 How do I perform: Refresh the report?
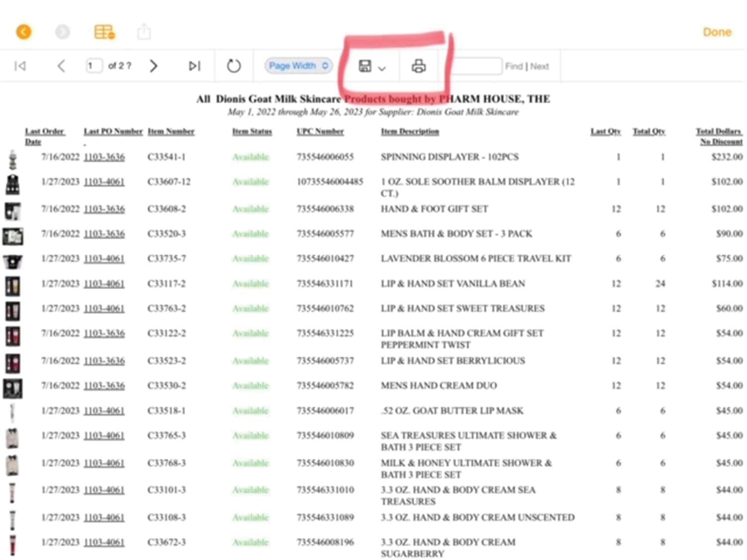[x=234, y=66]
